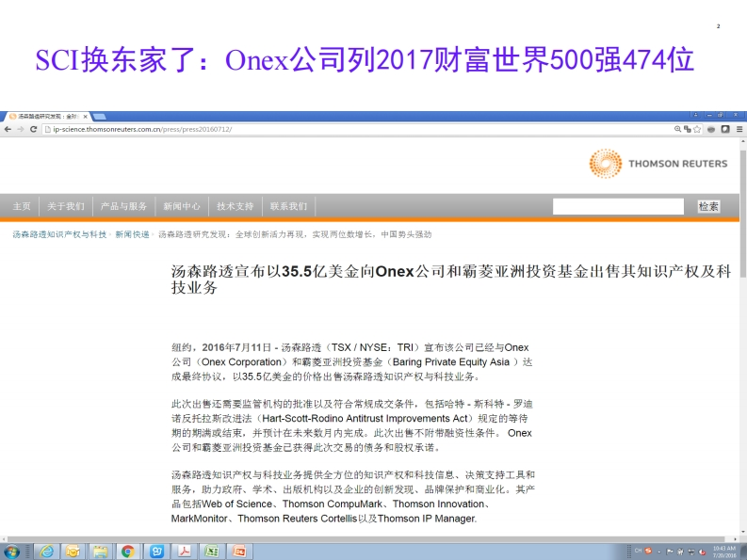Open the Windows Start menu
Image resolution: width=747 pixels, height=560 pixels.
pos(11,552)
